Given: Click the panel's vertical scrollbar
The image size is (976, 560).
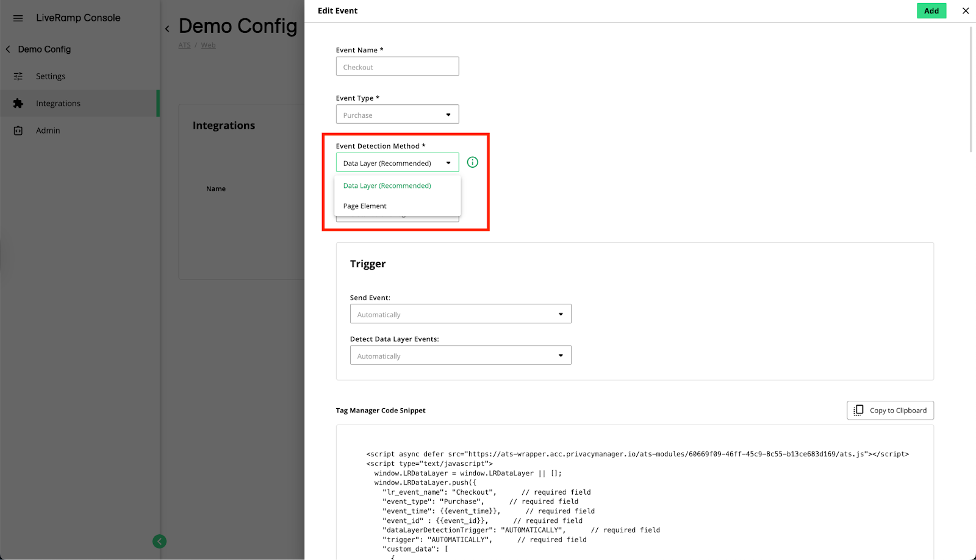Looking at the screenshot, I should 971,88.
